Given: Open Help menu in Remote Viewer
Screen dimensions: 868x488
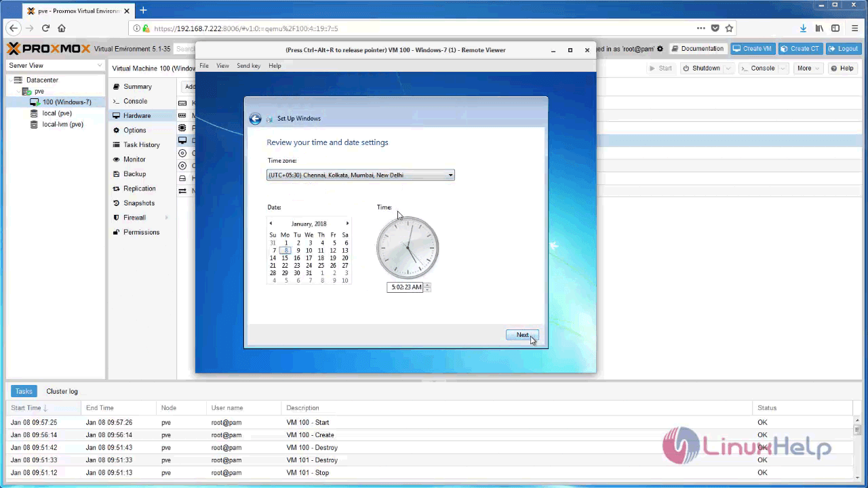Looking at the screenshot, I should (x=275, y=66).
